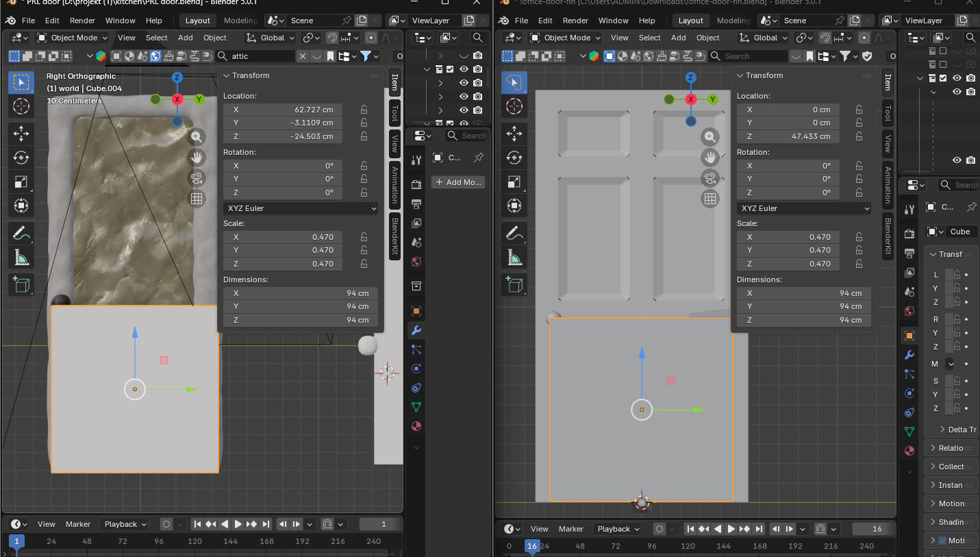Open the Material tab in left properties

[x=416, y=426]
